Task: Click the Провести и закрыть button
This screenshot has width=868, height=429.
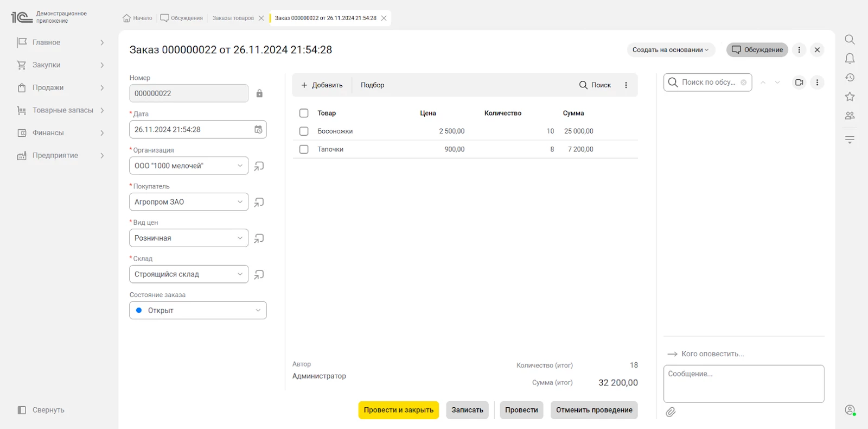Action: click(x=398, y=410)
